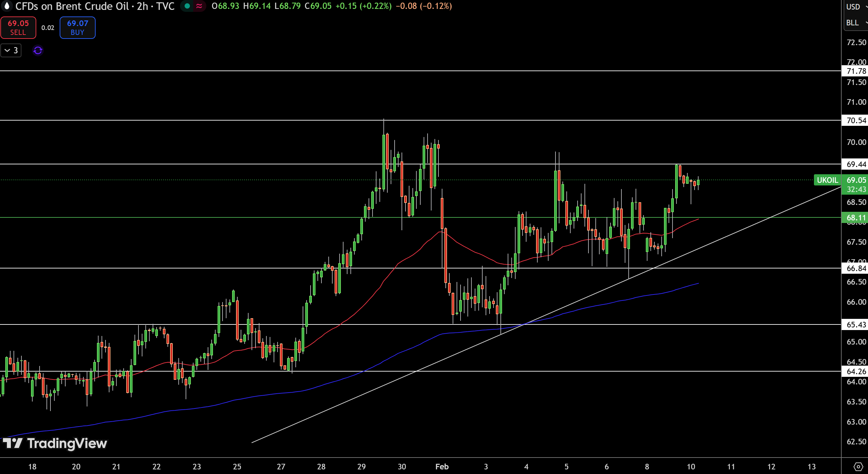Image resolution: width=868 pixels, height=474 pixels.
Task: Click date 13 on time axis
Action: 812,467
